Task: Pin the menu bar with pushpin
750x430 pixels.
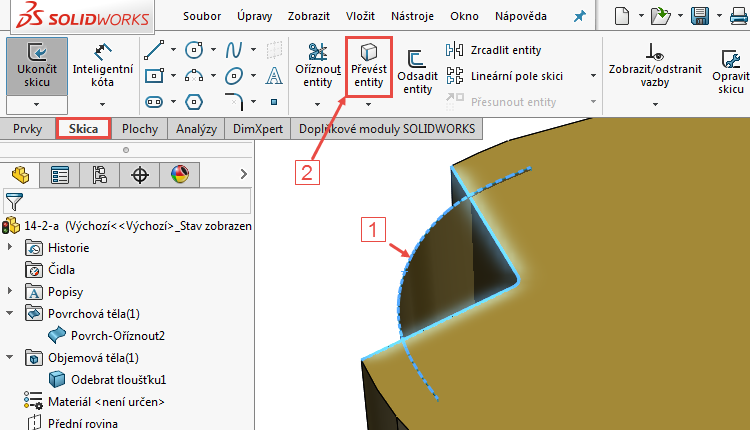Action: pyautogui.click(x=580, y=16)
